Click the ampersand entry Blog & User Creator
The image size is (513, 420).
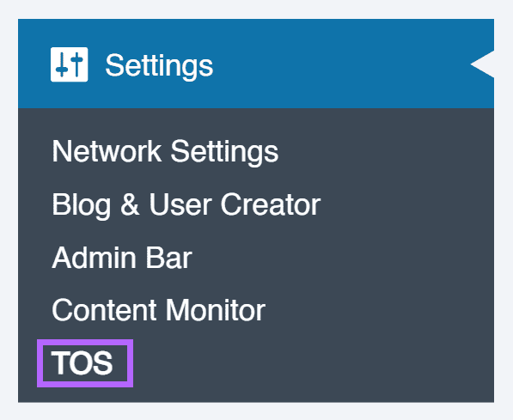tap(186, 204)
